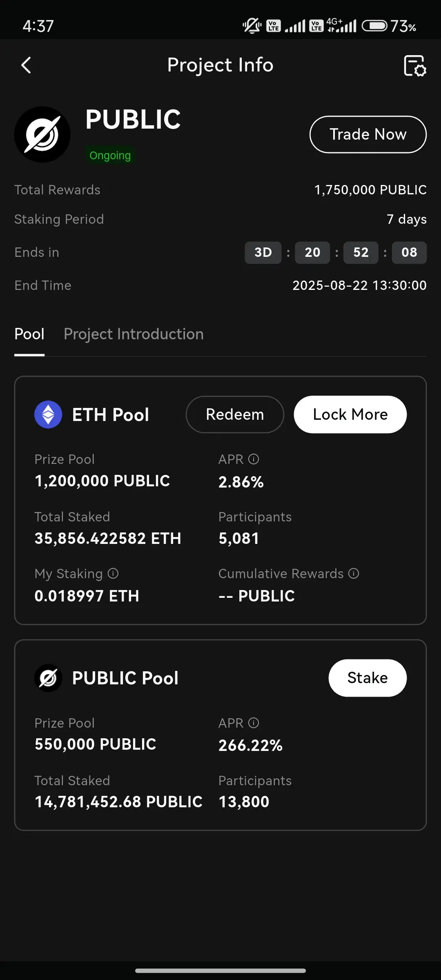Screen dimensions: 441x980
Task: Tap the End Time date value
Action: [359, 285]
